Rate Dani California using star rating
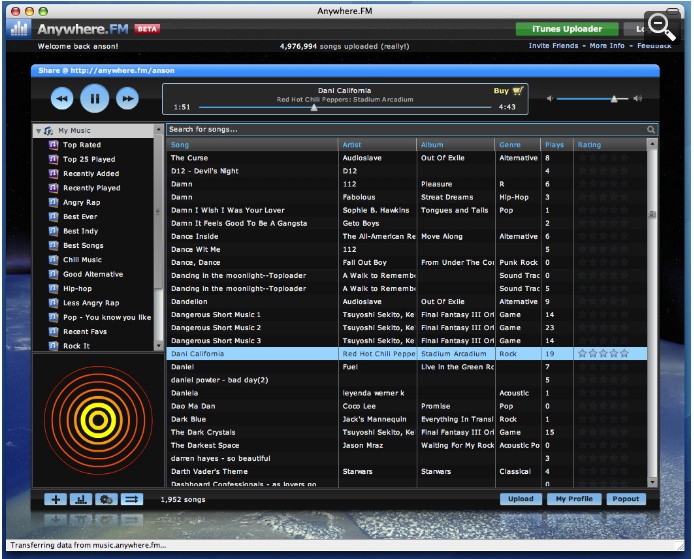694x559 pixels. click(603, 353)
